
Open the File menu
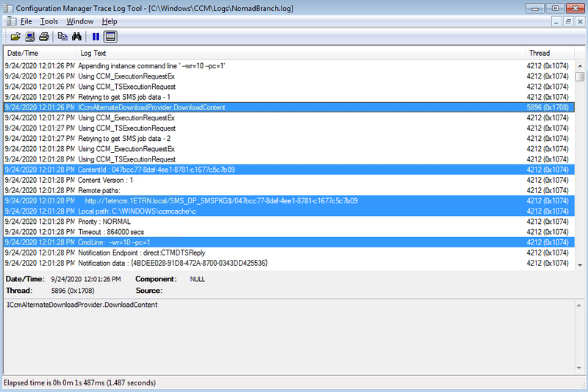[26, 21]
